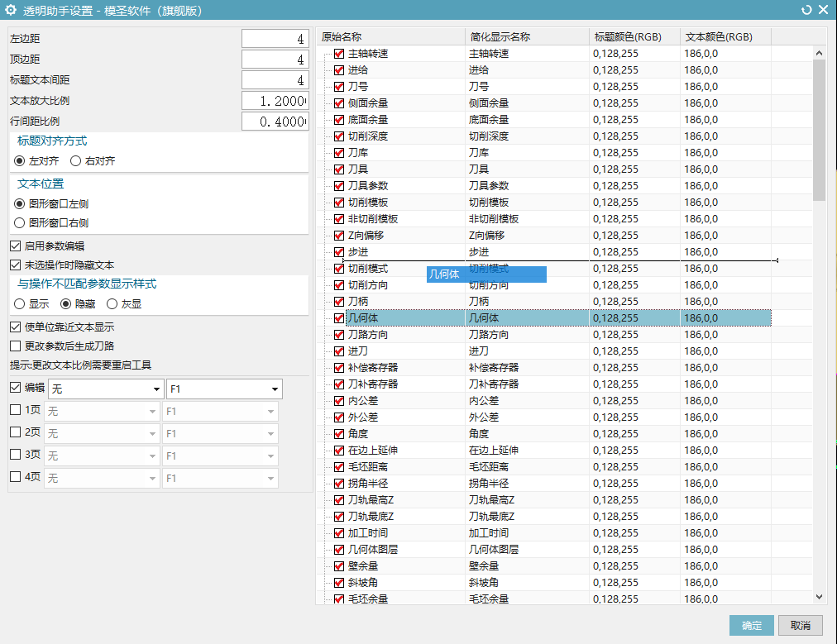
Task: Select the 显示 radio option
Action: coord(20,304)
